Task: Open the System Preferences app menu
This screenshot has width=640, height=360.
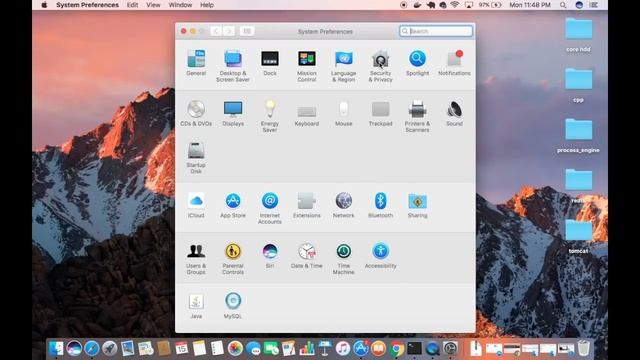Action: pyautogui.click(x=87, y=5)
